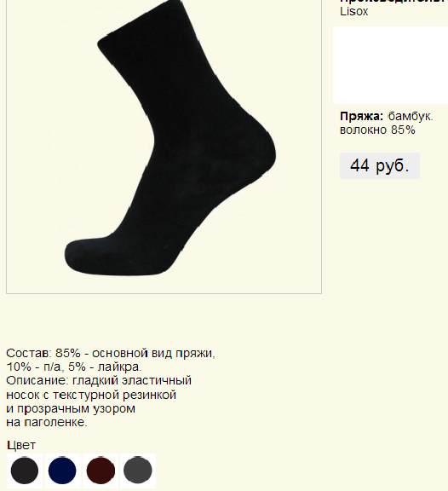
Task: Pick the burgundy color swatch
Action: click(101, 471)
